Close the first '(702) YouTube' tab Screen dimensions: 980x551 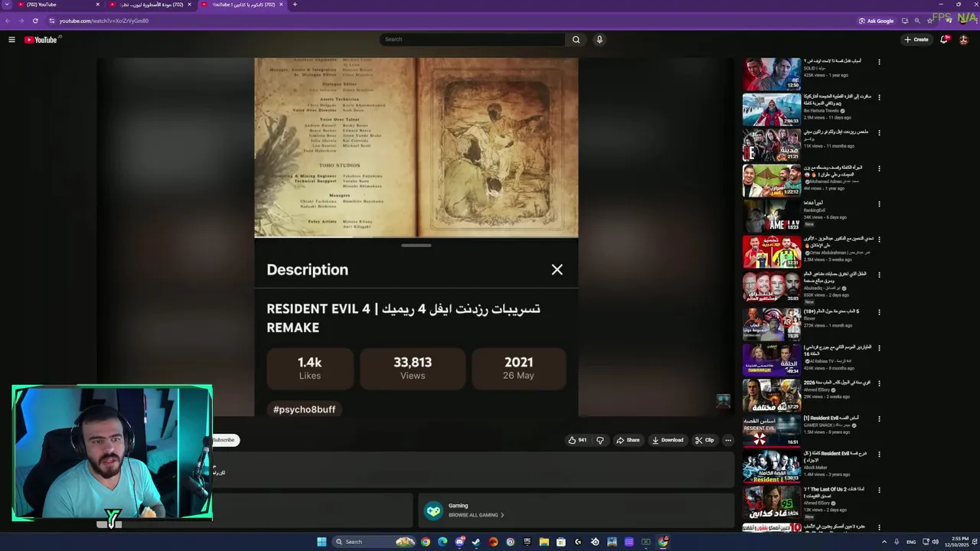pyautogui.click(x=97, y=5)
